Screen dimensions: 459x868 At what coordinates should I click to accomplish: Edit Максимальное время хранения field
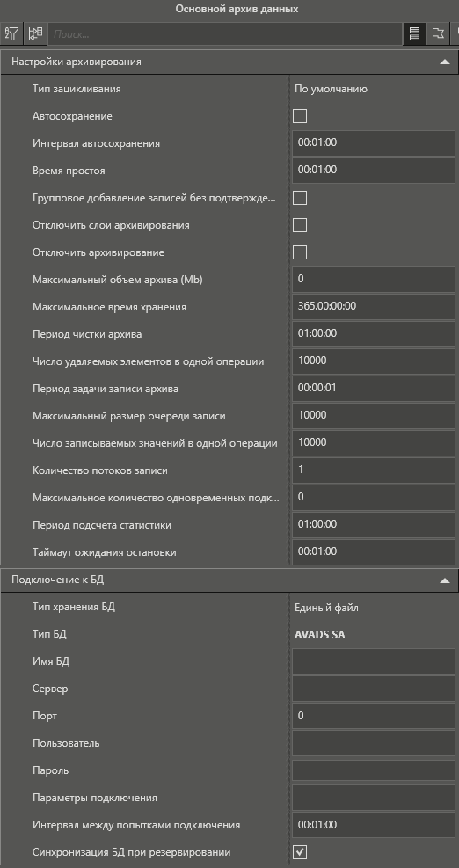click(x=374, y=306)
